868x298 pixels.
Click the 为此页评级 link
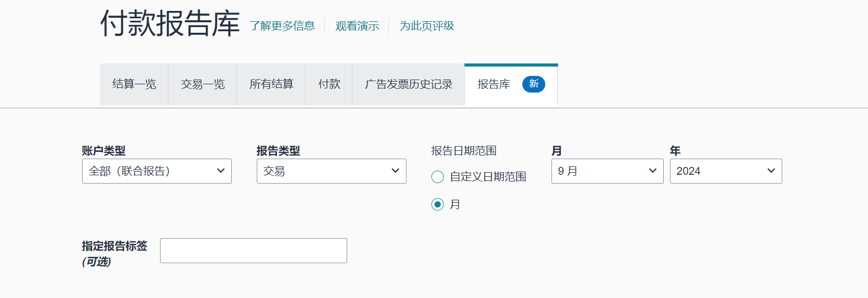pyautogui.click(x=427, y=26)
